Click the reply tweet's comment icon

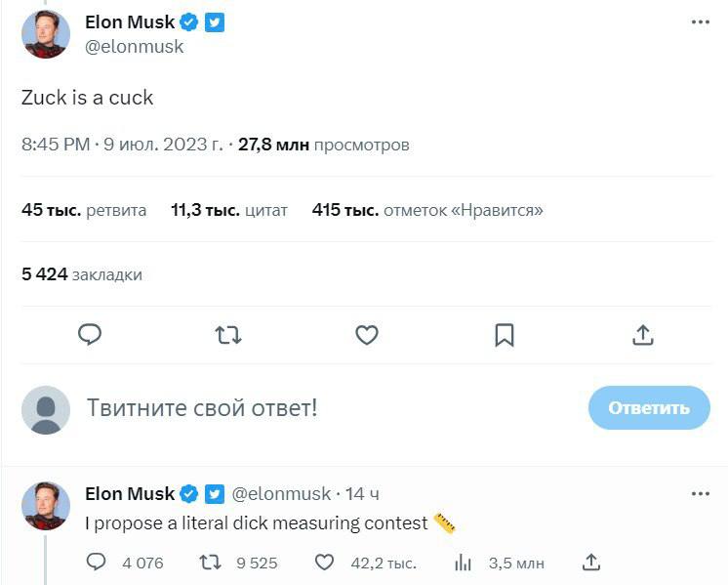(x=96, y=563)
